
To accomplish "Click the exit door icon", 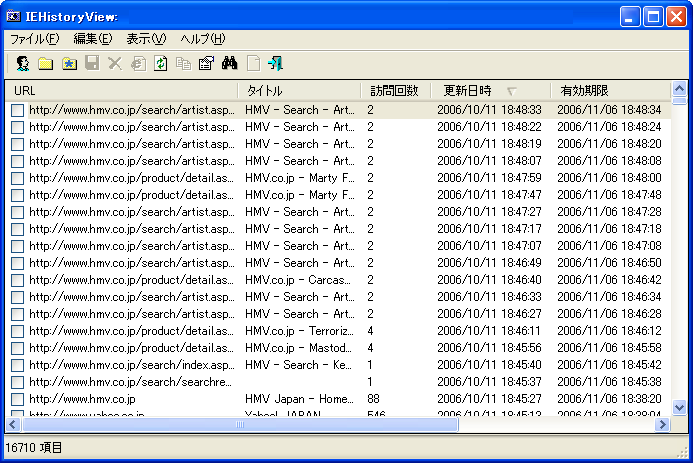I will click(x=275, y=63).
